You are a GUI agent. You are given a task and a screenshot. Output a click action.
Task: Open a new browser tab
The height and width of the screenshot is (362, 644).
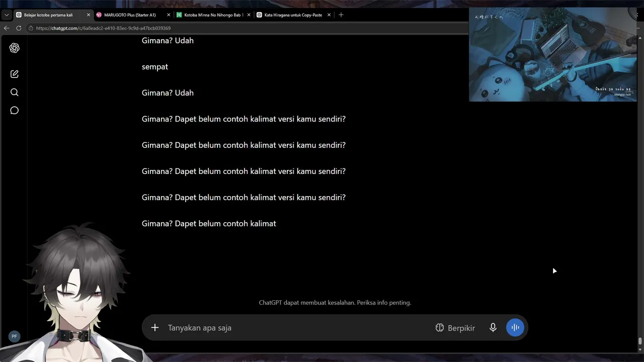(341, 15)
